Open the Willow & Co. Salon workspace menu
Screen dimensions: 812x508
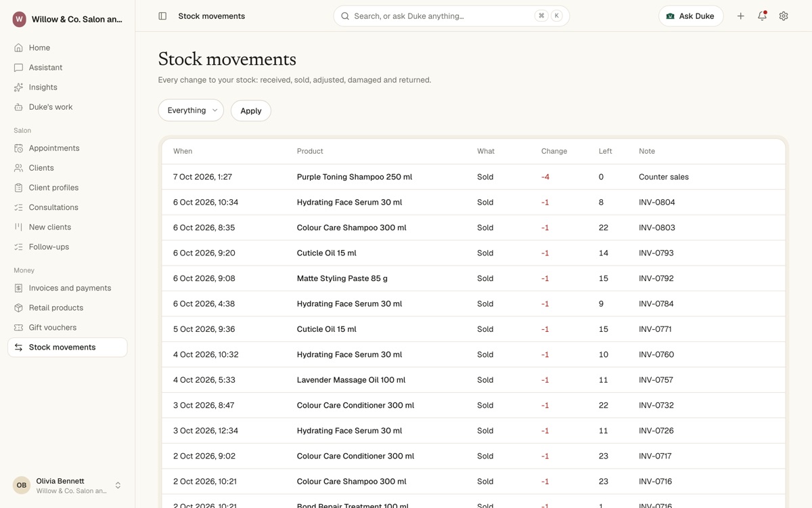68,20
